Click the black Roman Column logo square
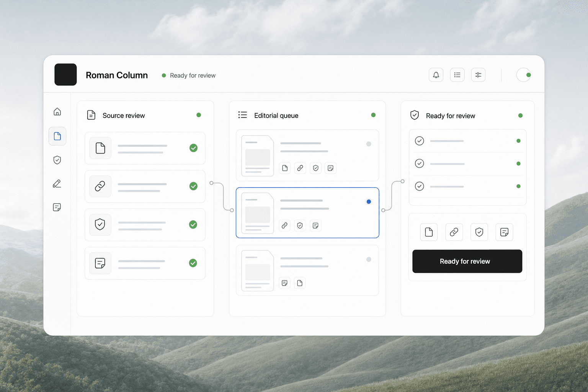 pyautogui.click(x=65, y=75)
